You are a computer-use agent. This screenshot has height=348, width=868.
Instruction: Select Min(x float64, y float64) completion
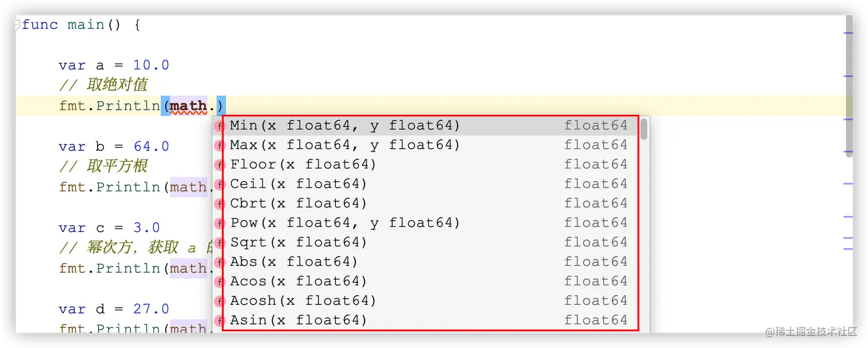[x=425, y=126]
